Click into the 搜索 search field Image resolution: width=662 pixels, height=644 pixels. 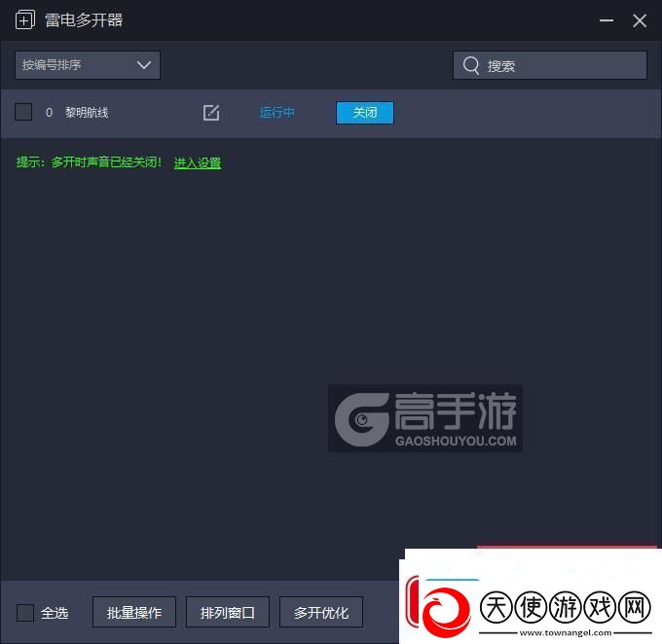pos(550,65)
